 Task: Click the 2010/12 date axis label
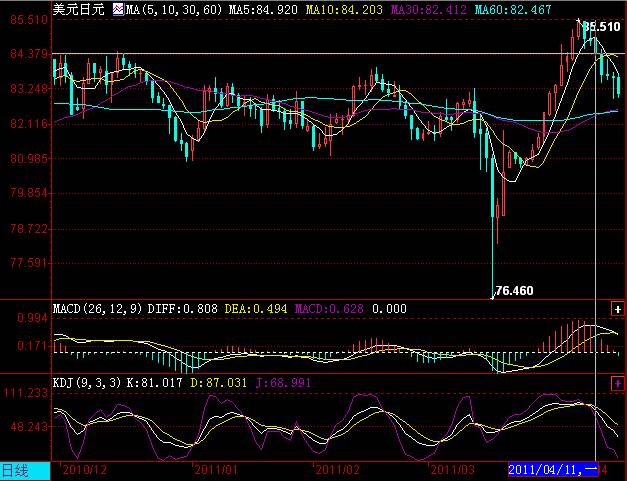click(x=85, y=470)
